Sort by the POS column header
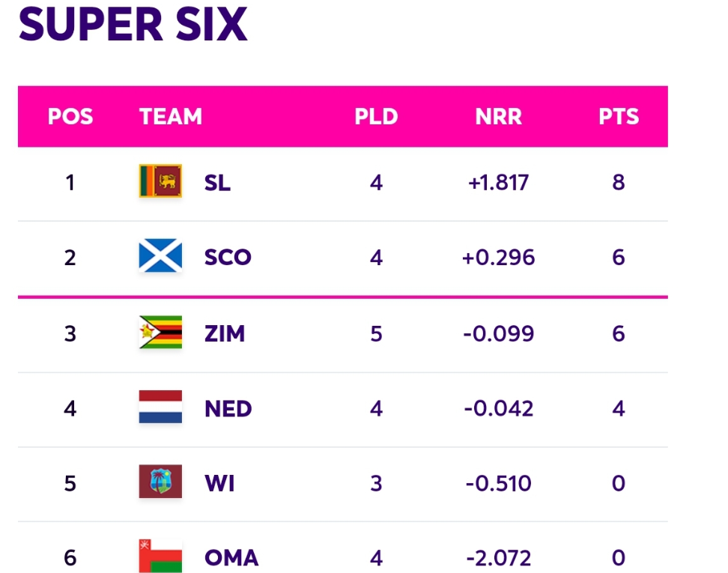Image resolution: width=728 pixels, height=573 pixels. (70, 116)
